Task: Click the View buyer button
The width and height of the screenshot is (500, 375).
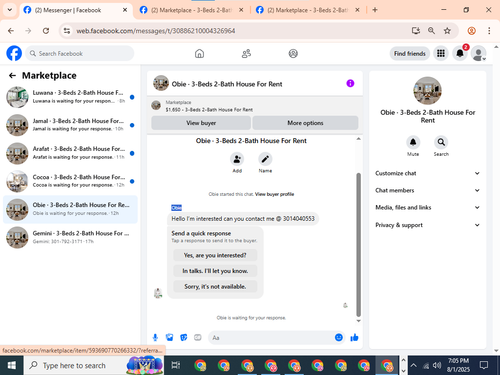Action: click(x=201, y=123)
